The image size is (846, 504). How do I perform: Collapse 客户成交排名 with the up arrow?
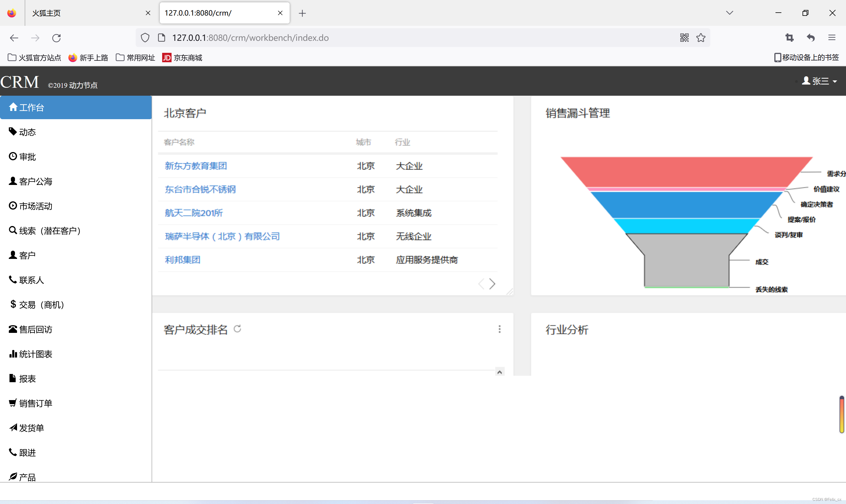coord(499,372)
